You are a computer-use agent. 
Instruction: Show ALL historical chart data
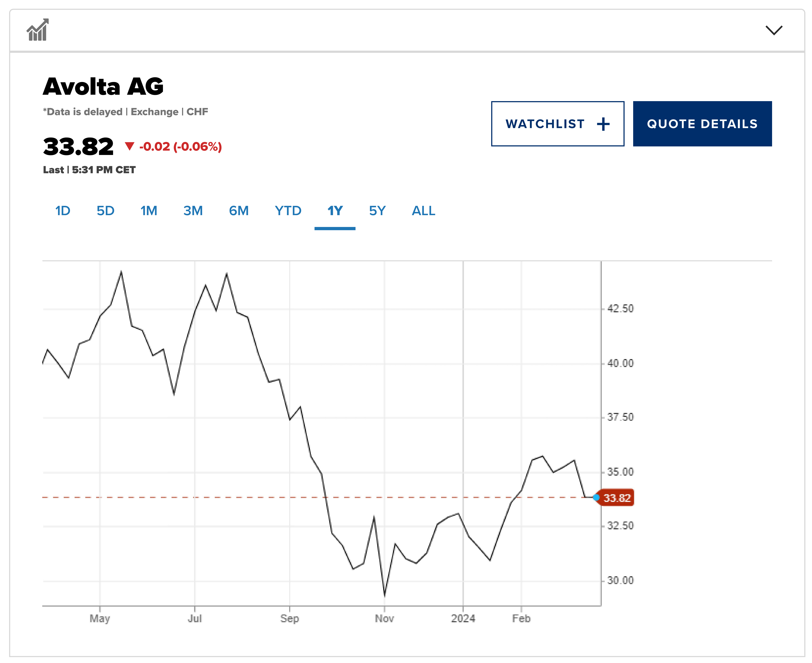pyautogui.click(x=423, y=211)
